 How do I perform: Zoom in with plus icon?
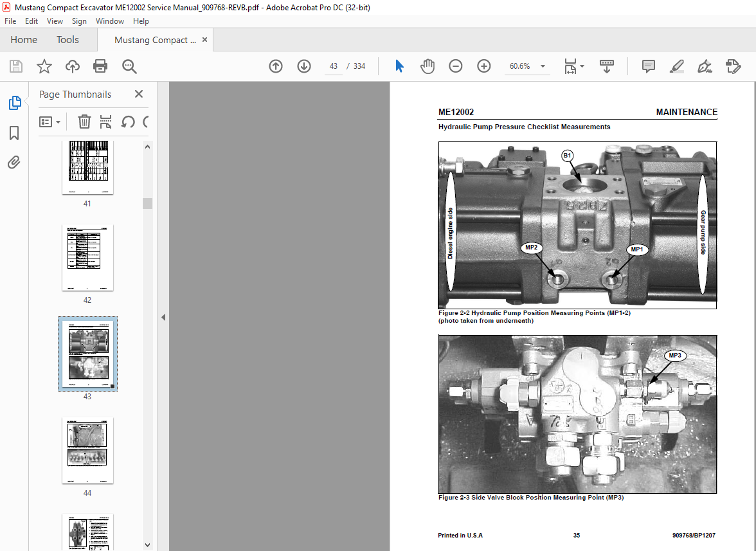483,66
